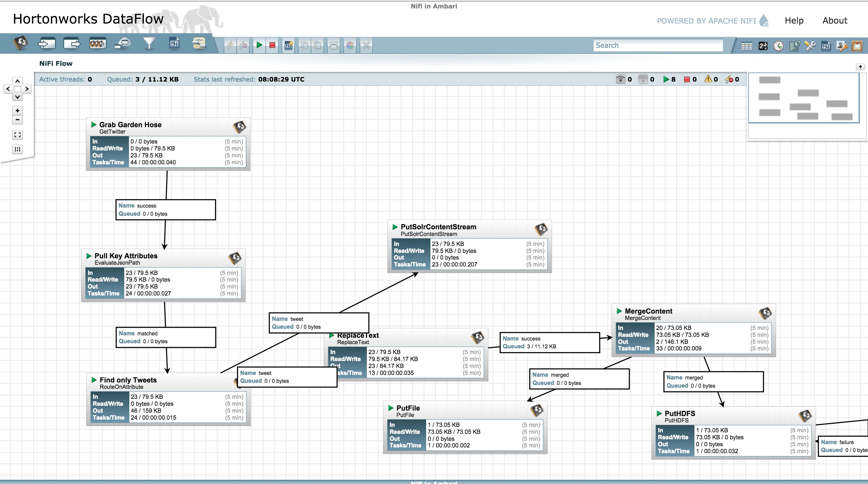Open the Help link

(x=794, y=21)
